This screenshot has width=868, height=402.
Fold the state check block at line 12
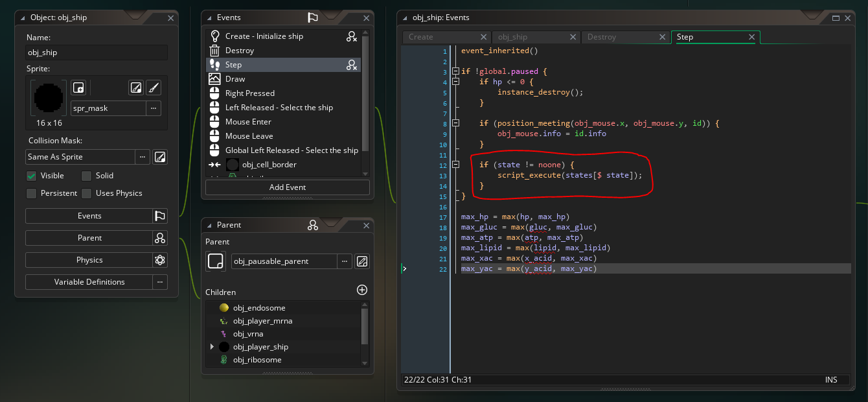[456, 165]
